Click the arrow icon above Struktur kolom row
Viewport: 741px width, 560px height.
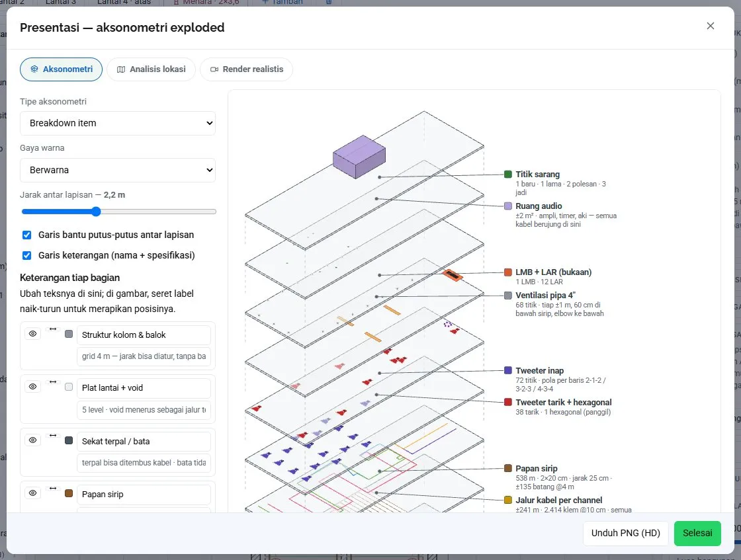tap(53, 329)
